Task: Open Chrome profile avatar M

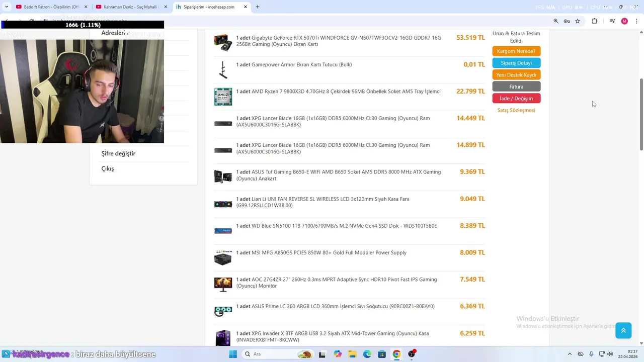Action: coord(624,21)
